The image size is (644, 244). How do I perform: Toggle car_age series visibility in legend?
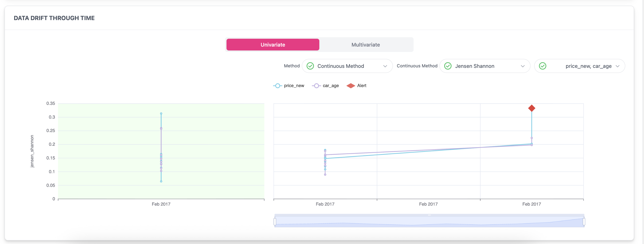pos(325,86)
